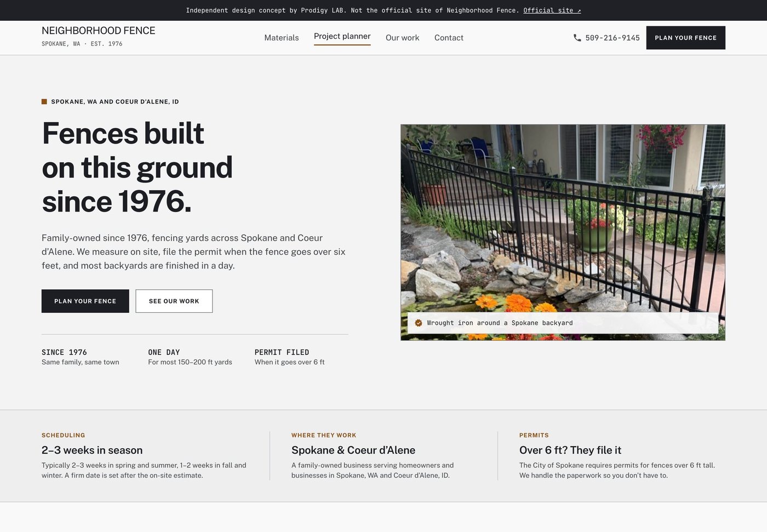The image size is (767, 532).
Task: Click the '2–3 weeks in season' heading
Action: tap(92, 450)
